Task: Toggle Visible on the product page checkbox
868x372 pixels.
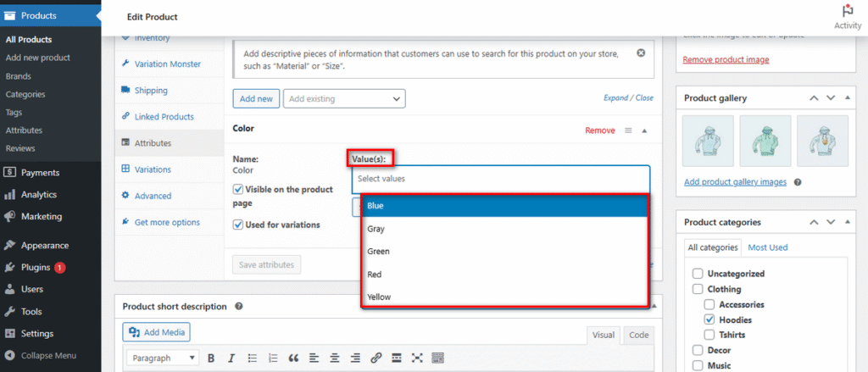Action: 238,189
